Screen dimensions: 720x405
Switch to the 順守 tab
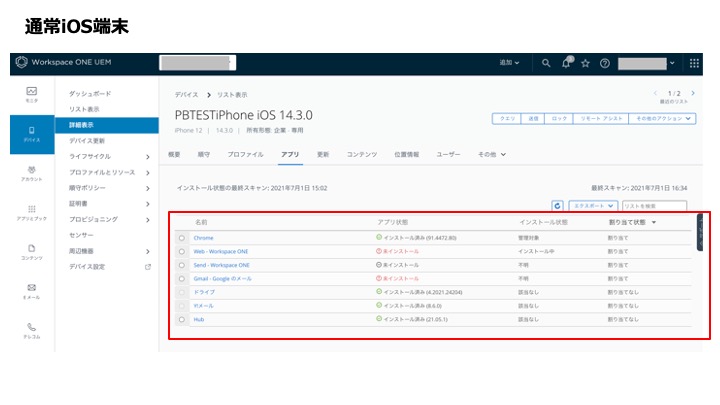[203, 154]
